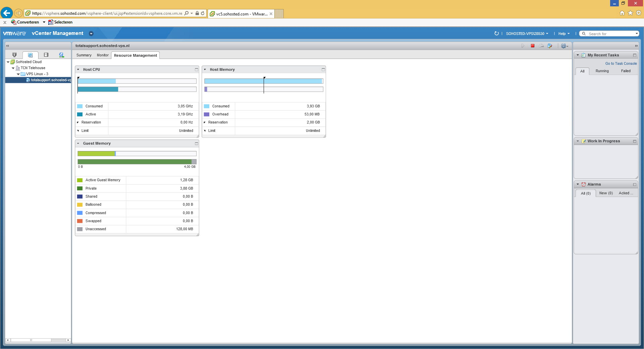
Task: Open the Storage inventory view
Action: 46,55
